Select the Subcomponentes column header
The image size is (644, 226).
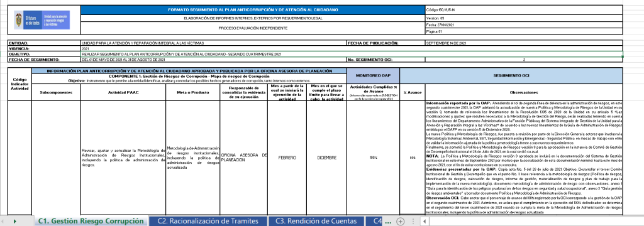[x=56, y=92]
